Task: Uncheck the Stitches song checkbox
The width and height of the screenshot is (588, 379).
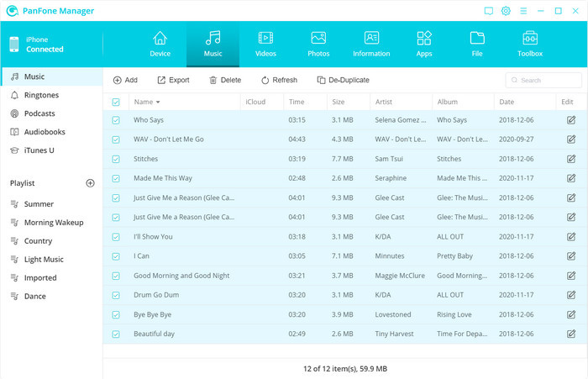Action: [116, 159]
